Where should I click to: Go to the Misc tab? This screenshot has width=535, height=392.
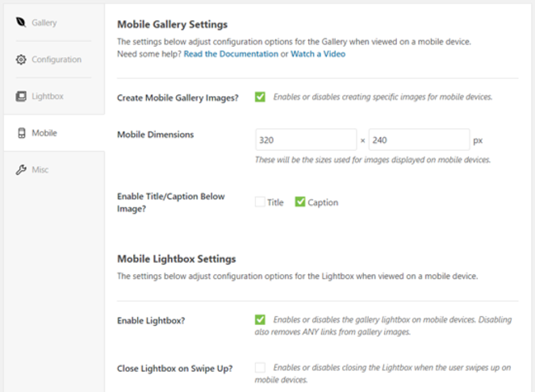[41, 169]
